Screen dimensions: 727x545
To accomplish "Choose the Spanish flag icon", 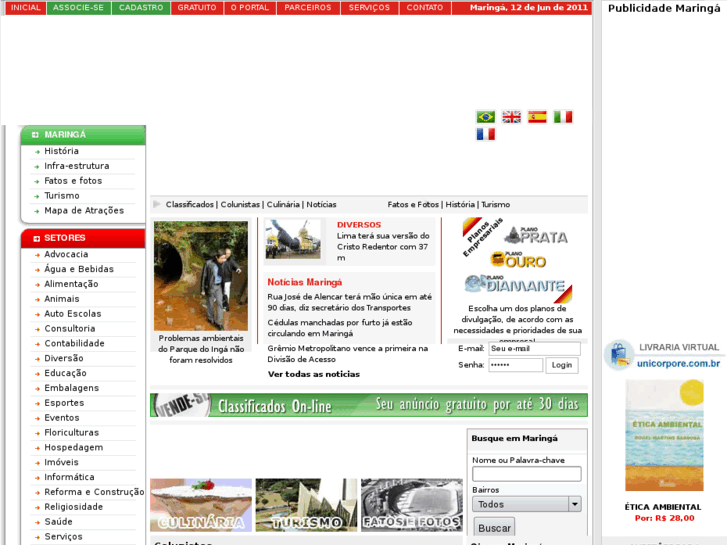I will point(537,116).
